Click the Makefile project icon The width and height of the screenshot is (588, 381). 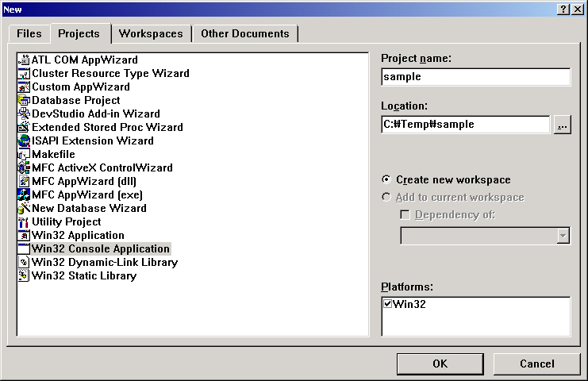[24, 154]
